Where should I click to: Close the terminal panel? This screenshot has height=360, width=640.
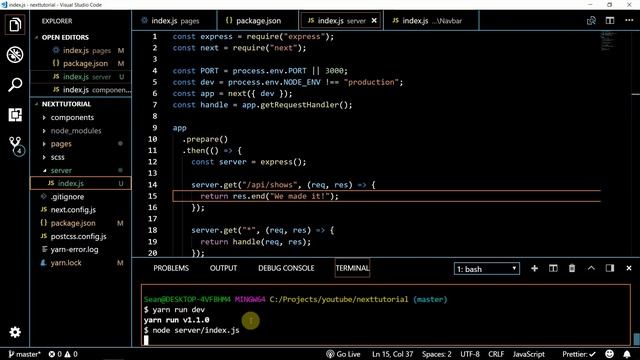[629, 268]
